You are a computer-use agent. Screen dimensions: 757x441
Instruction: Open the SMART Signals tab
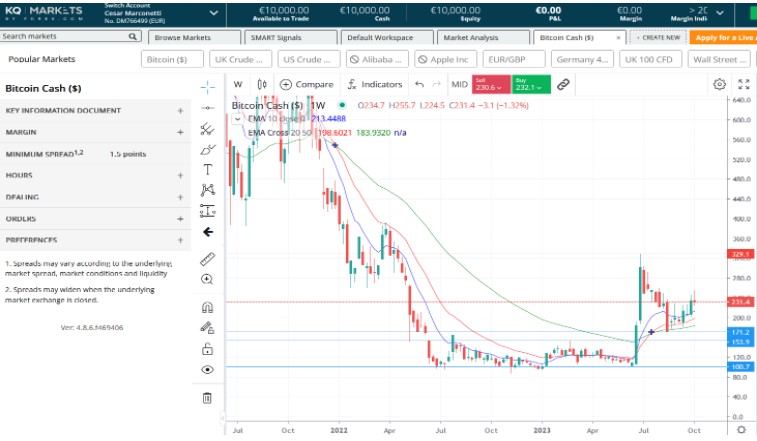[291, 38]
